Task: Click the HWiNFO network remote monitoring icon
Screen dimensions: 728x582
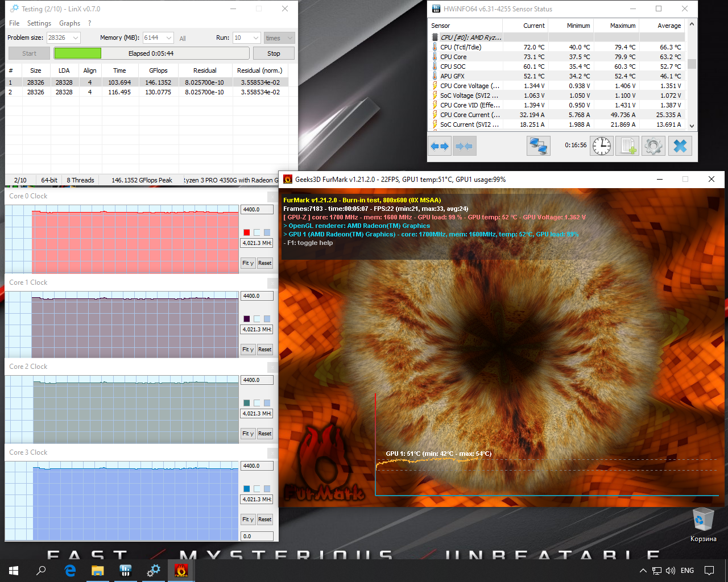Action: click(x=538, y=146)
